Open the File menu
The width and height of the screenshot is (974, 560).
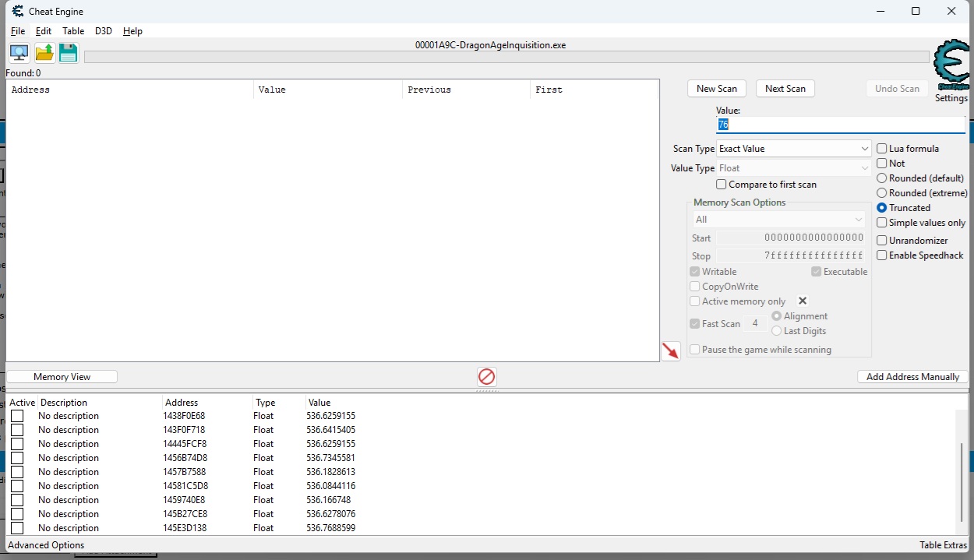[x=18, y=31]
